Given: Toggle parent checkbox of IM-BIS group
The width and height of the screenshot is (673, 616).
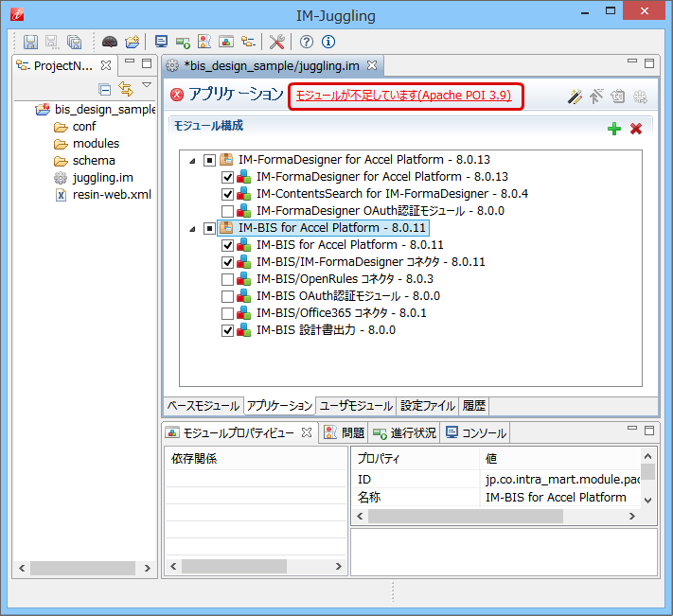Looking at the screenshot, I should [209, 228].
